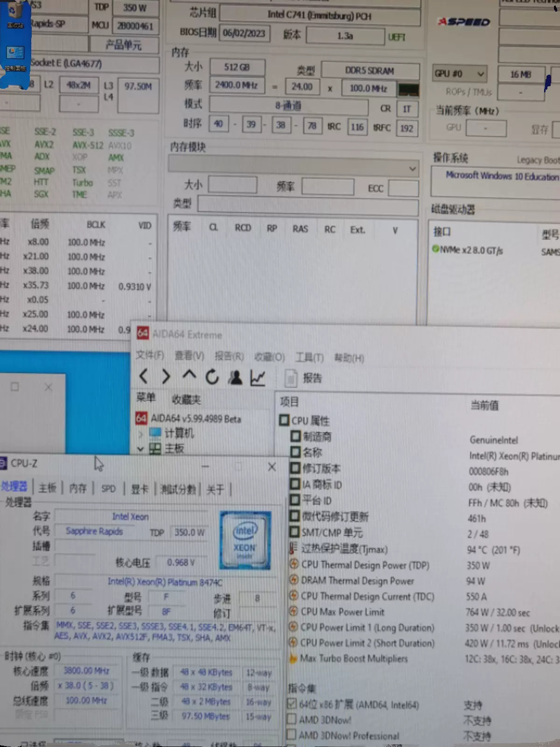The image size is (560, 747).
Task: Click the CPU-Z 规格 field
Action: click(x=165, y=582)
